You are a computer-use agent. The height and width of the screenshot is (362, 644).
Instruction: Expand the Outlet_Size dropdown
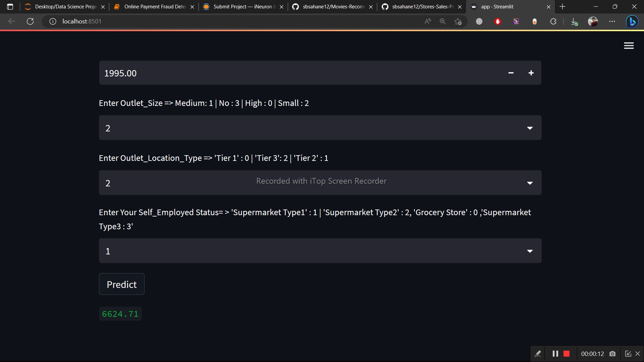click(320, 128)
